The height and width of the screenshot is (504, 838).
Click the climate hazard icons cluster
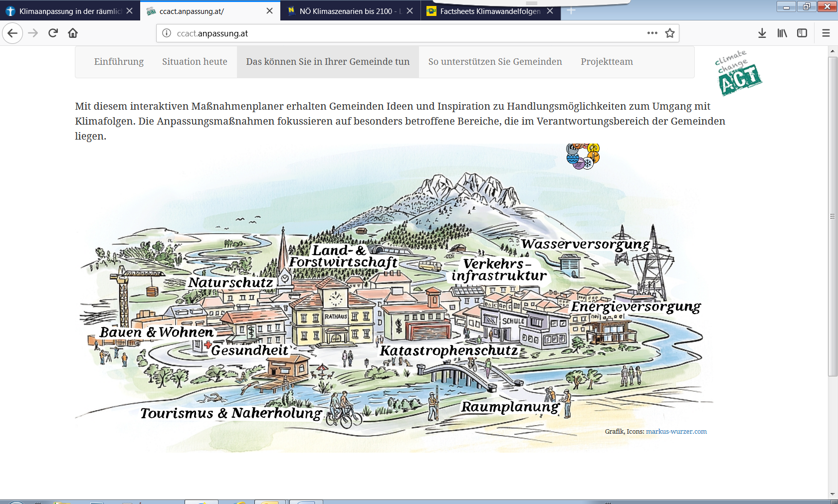583,156
